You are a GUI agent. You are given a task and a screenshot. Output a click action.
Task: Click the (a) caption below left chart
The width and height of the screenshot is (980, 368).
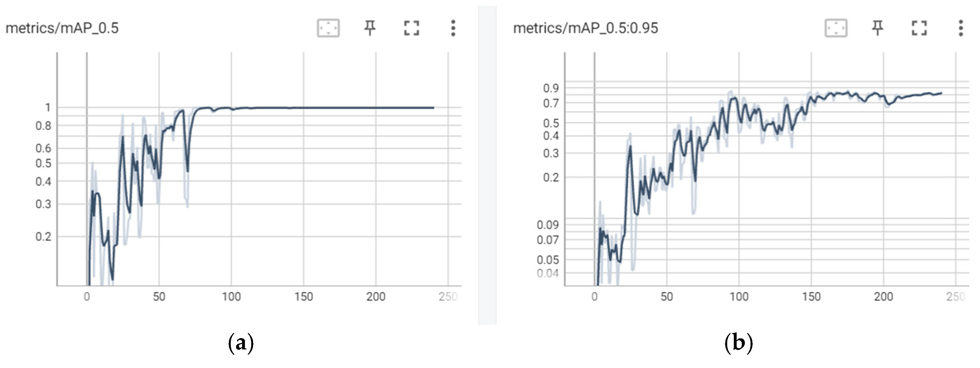click(241, 343)
